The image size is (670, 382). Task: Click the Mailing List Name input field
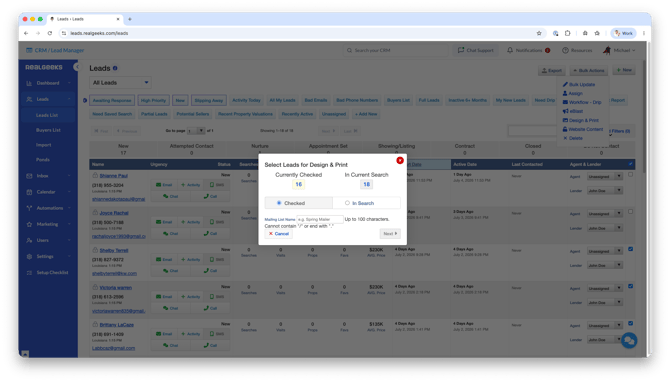tap(320, 219)
